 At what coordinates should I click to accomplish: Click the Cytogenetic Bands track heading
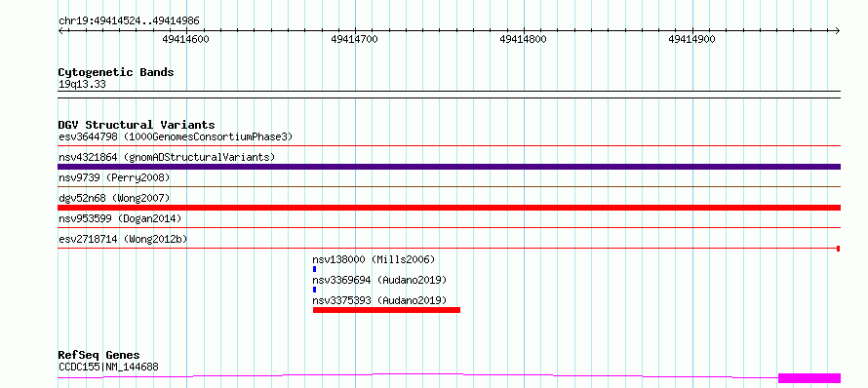tap(116, 72)
